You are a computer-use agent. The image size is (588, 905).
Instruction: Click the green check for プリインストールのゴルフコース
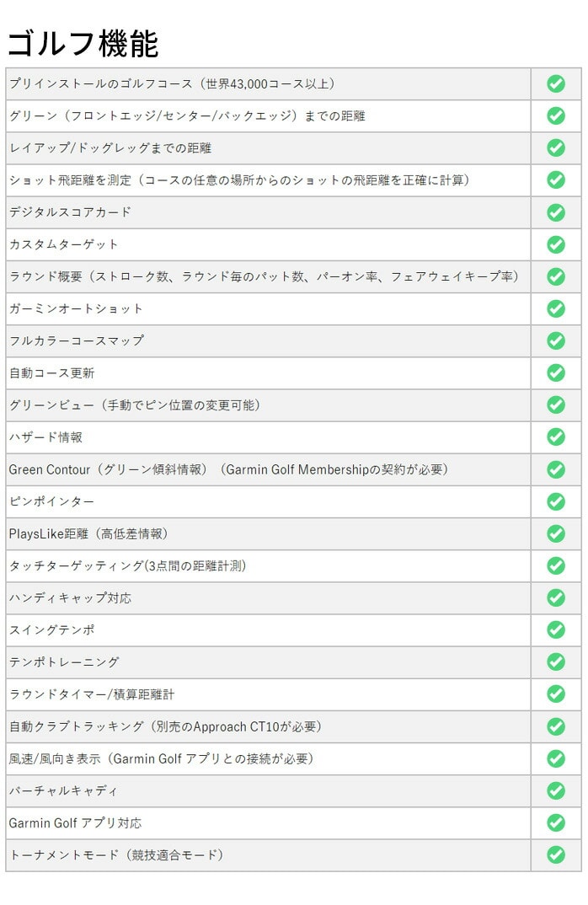pyautogui.click(x=556, y=83)
